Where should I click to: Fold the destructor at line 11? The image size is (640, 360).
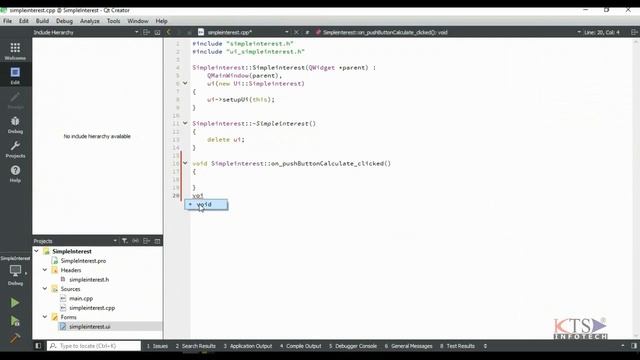pyautogui.click(x=185, y=123)
